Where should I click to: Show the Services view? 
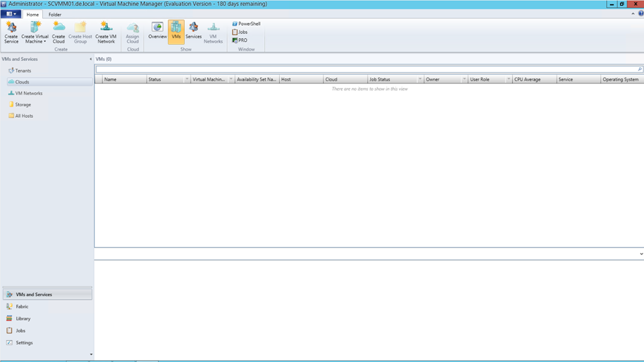tap(193, 31)
